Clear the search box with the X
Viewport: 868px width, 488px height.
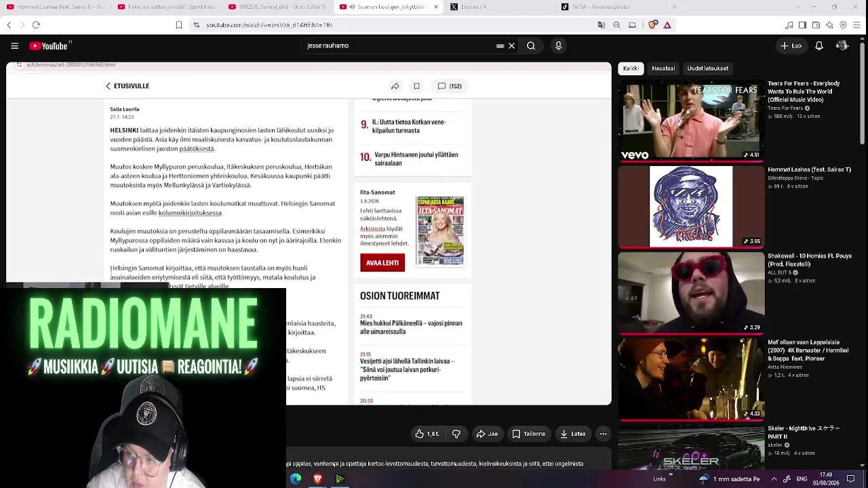coord(512,46)
